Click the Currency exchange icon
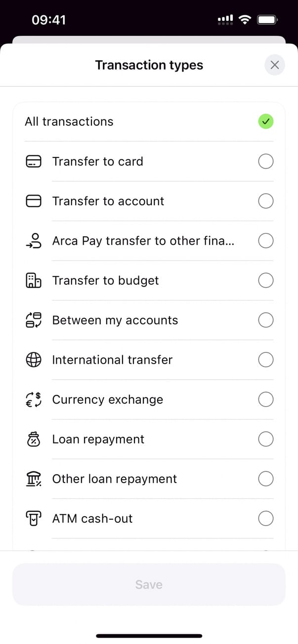The width and height of the screenshot is (298, 644). coord(33,399)
